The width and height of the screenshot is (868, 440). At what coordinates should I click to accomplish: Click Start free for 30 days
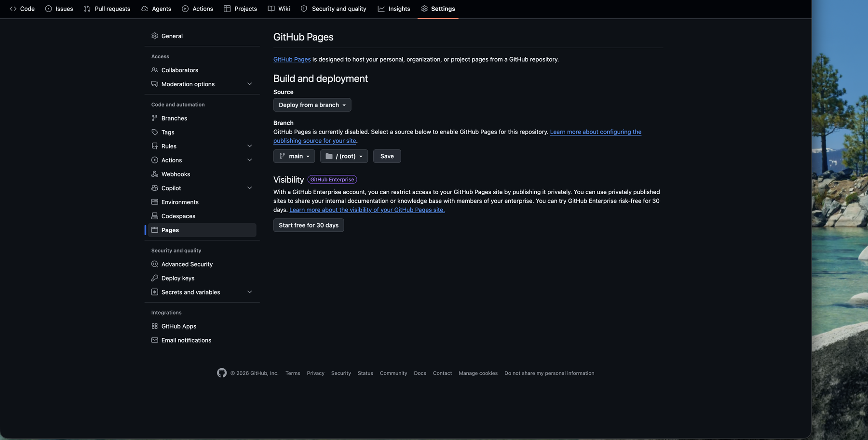[309, 226]
